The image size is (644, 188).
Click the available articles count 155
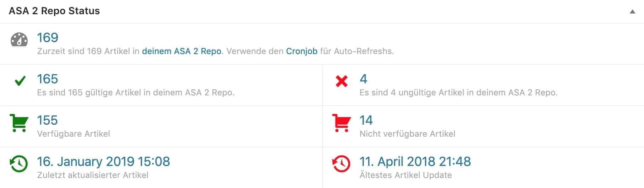48,120
